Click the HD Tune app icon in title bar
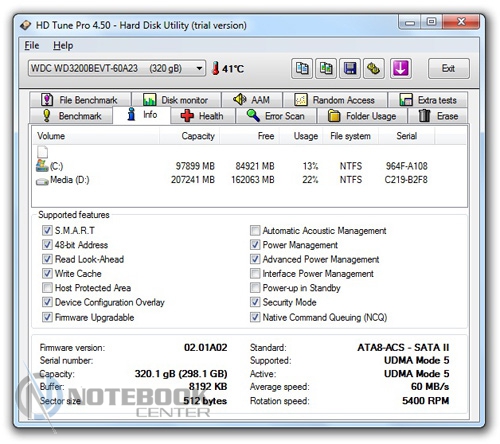Image resolution: width=500 pixels, height=444 pixels. [x=26, y=25]
